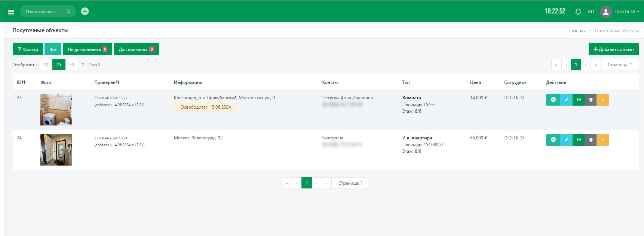View object 23 with the eye icon

[553, 100]
